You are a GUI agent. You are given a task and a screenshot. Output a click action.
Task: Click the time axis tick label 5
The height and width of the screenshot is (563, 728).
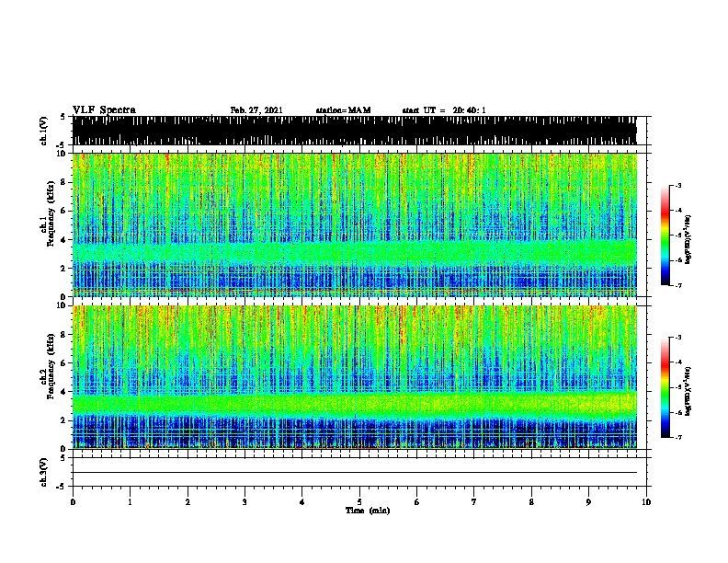coord(359,502)
